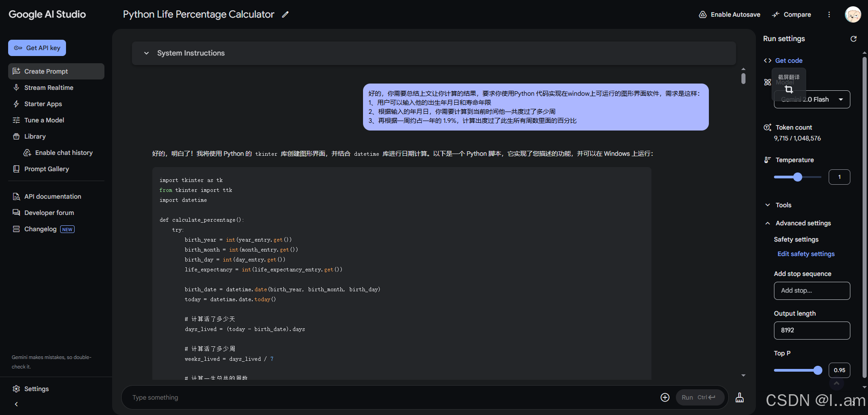Open Developer forum link
The height and width of the screenshot is (415, 868).
coord(56,213)
